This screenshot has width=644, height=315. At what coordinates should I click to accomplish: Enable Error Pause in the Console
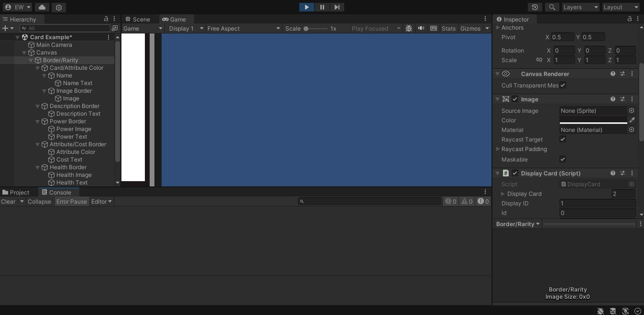(72, 201)
